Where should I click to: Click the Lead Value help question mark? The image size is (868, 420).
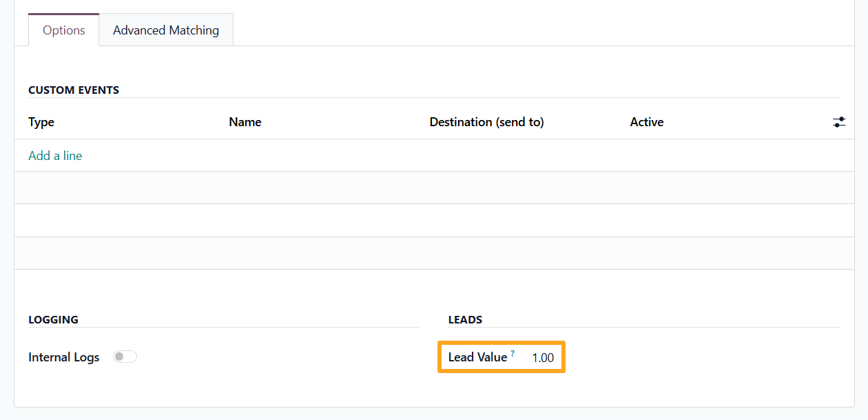[x=513, y=354]
